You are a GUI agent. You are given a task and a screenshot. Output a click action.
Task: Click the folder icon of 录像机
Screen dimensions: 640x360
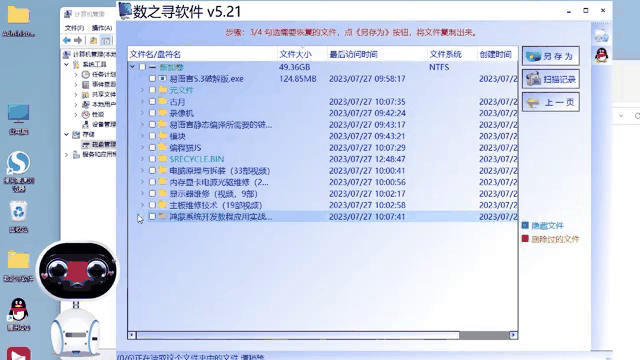(x=162, y=113)
